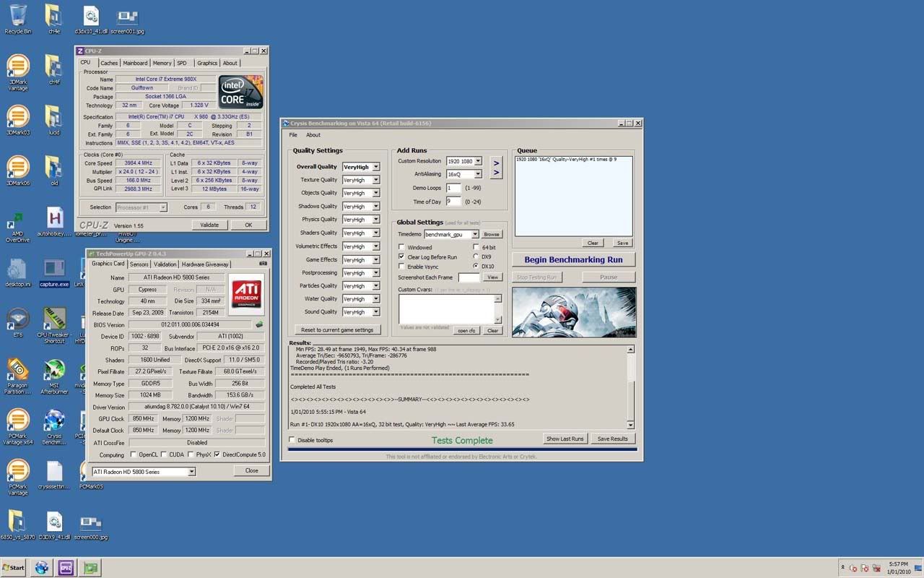The image size is (924, 578).
Task: Enable the Windowed checkbox
Action: coord(401,247)
